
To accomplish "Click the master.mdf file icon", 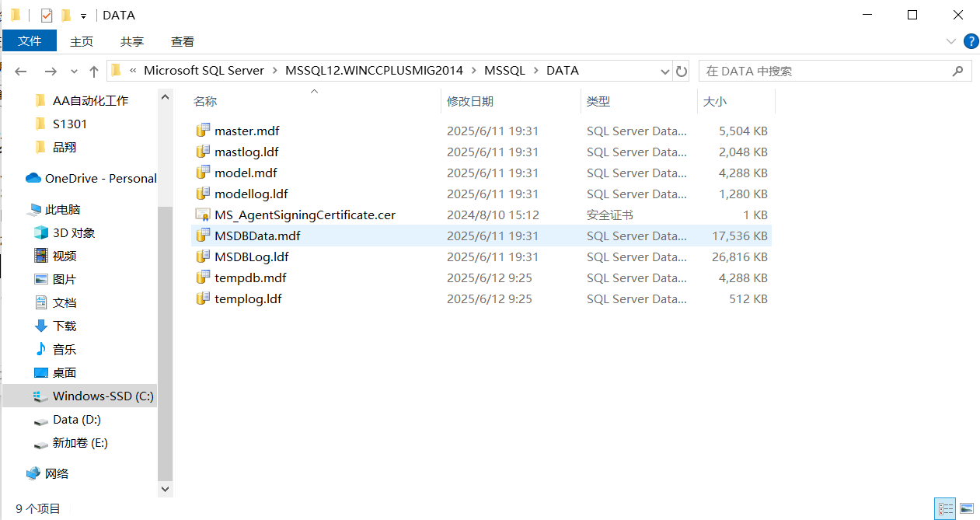I will point(203,131).
